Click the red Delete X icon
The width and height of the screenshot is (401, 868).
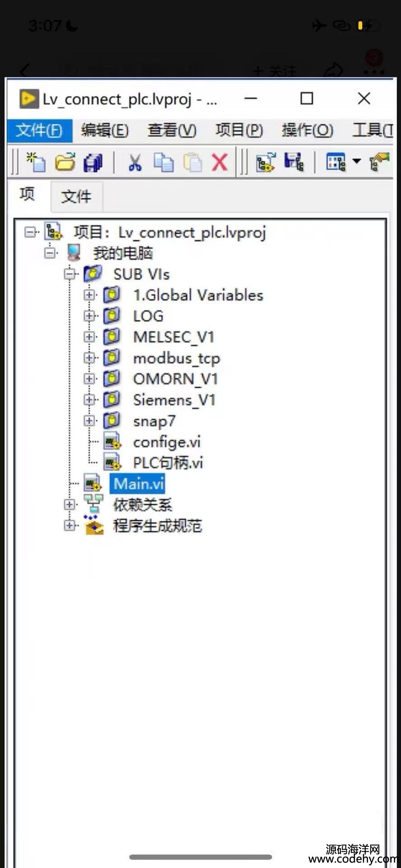[220, 162]
